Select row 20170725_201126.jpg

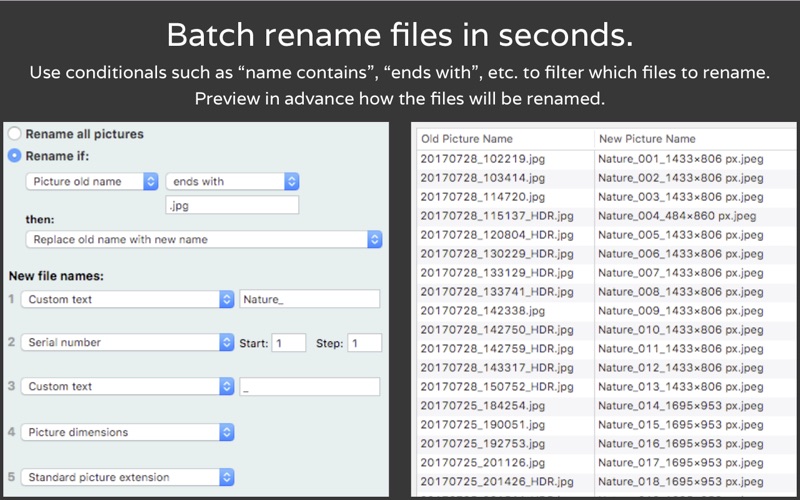pos(606,463)
